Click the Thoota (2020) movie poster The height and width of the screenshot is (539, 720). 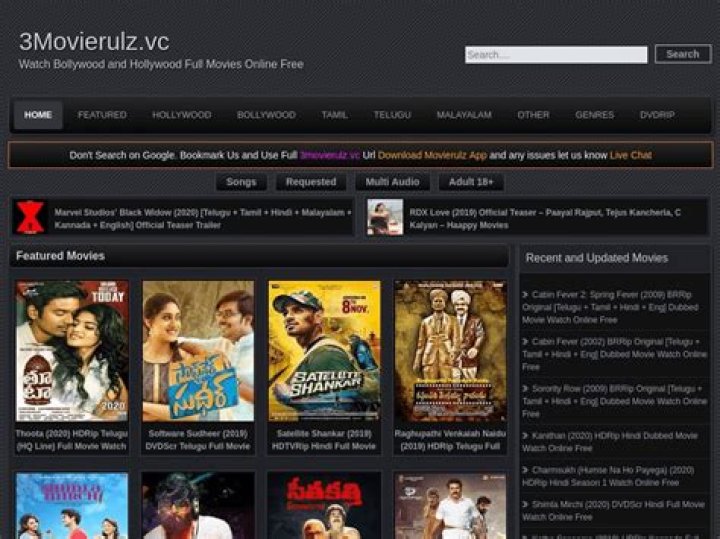click(72, 351)
